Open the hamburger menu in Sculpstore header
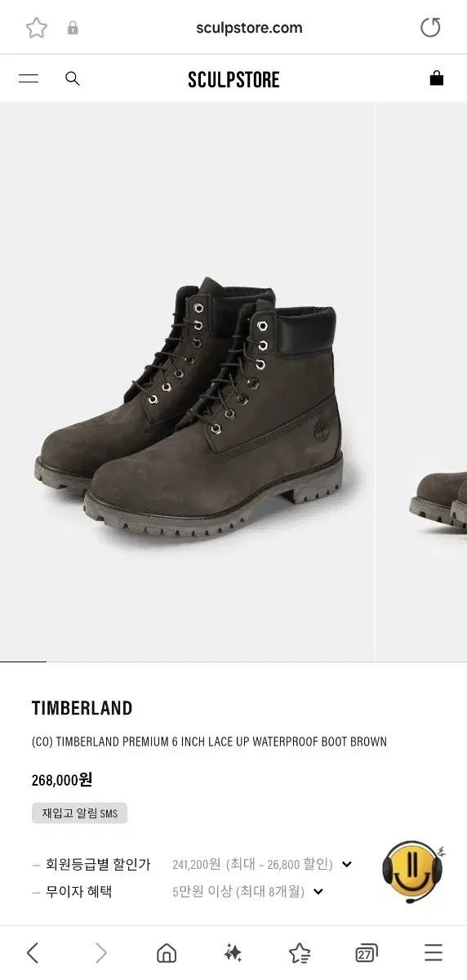Image resolution: width=467 pixels, height=980 pixels. pos(29,78)
